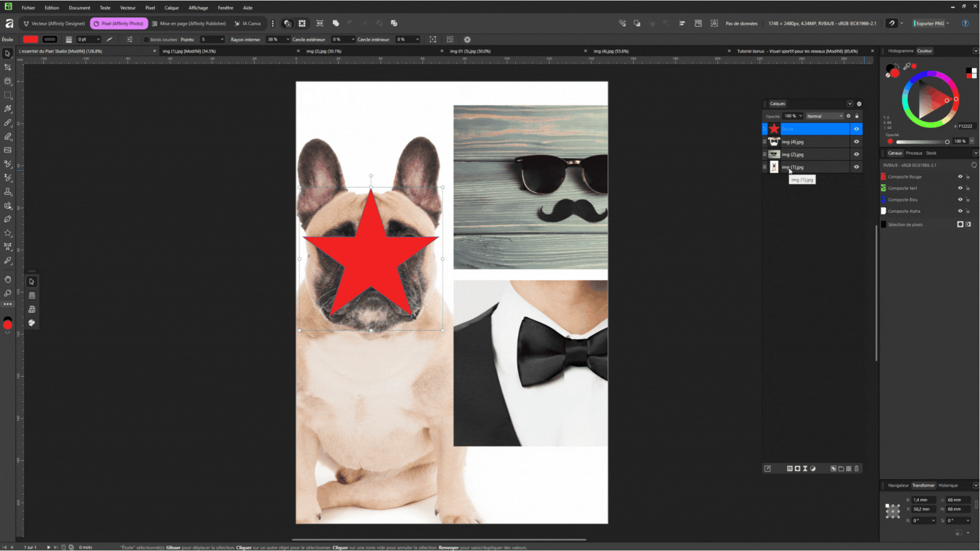Expand the Points value dropdown
Viewport: 980px width, 551px height.
[222, 39]
